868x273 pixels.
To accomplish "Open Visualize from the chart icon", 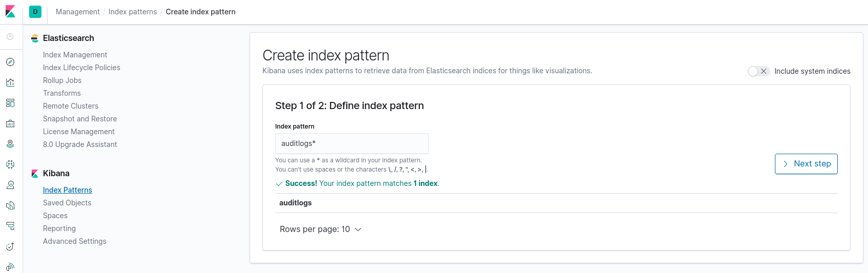I will click(10, 82).
